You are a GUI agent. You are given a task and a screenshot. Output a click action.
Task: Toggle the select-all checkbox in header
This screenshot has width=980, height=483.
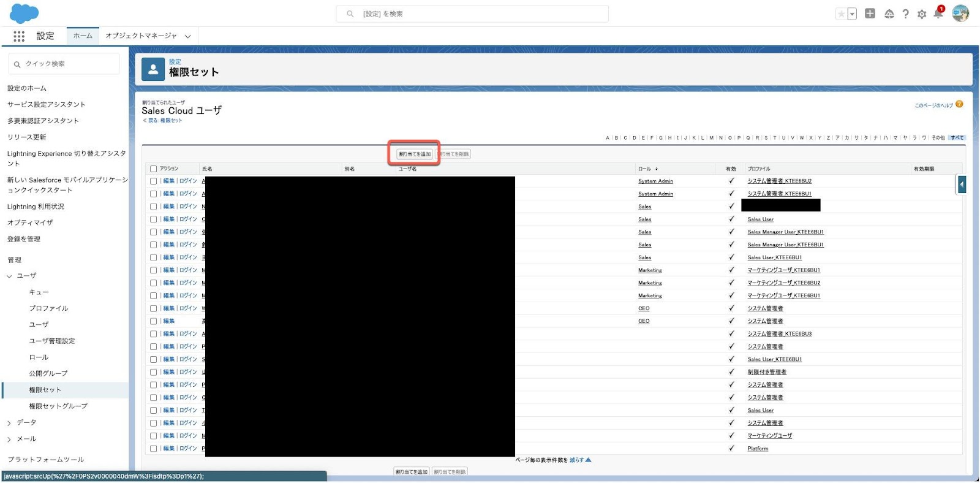pos(154,169)
